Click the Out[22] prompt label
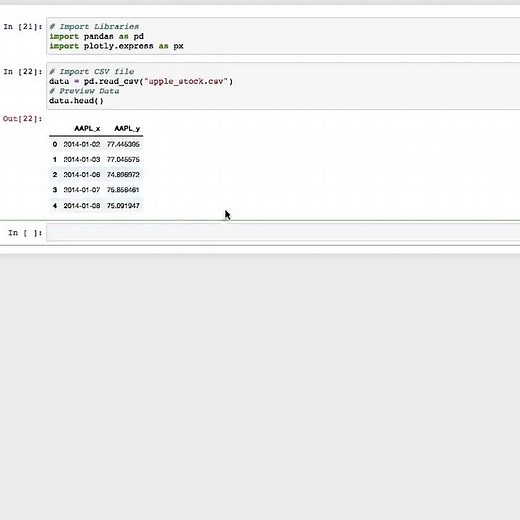The height and width of the screenshot is (520, 520). [23, 119]
